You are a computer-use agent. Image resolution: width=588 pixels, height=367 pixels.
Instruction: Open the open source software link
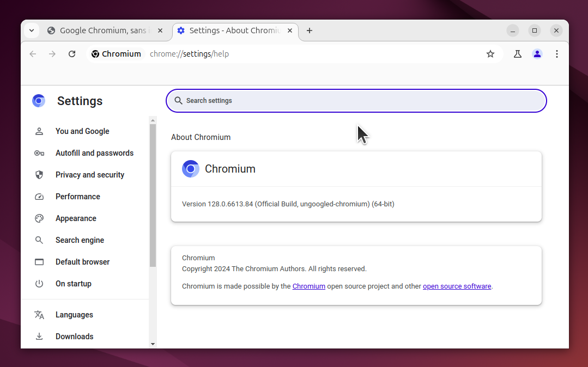(x=457, y=286)
